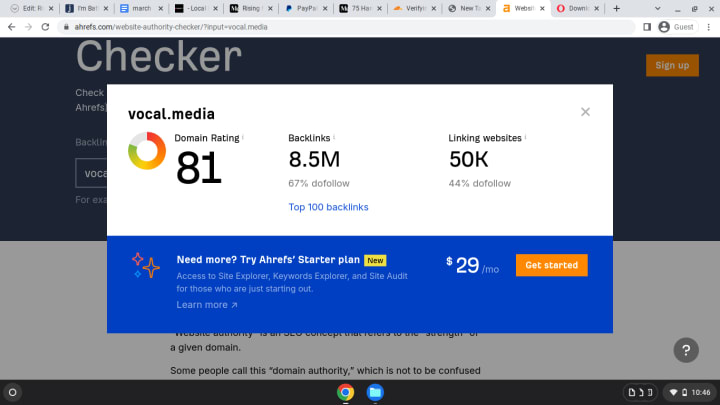The height and width of the screenshot is (405, 720).
Task: Click the yellow New badge
Action: (x=375, y=260)
